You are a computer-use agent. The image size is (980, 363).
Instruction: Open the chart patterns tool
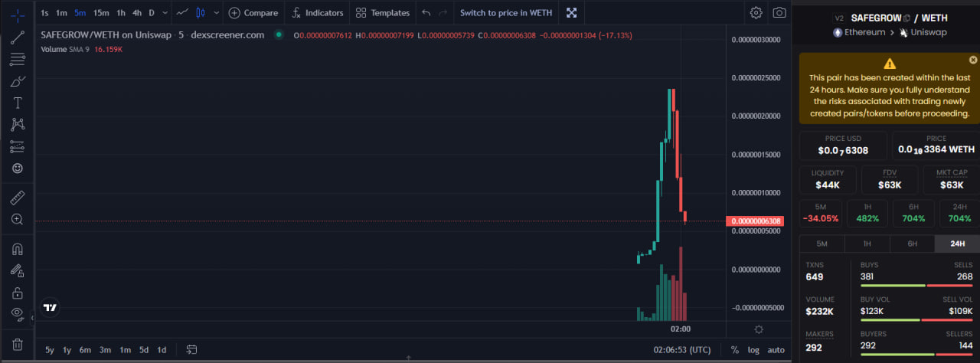pos(18,124)
